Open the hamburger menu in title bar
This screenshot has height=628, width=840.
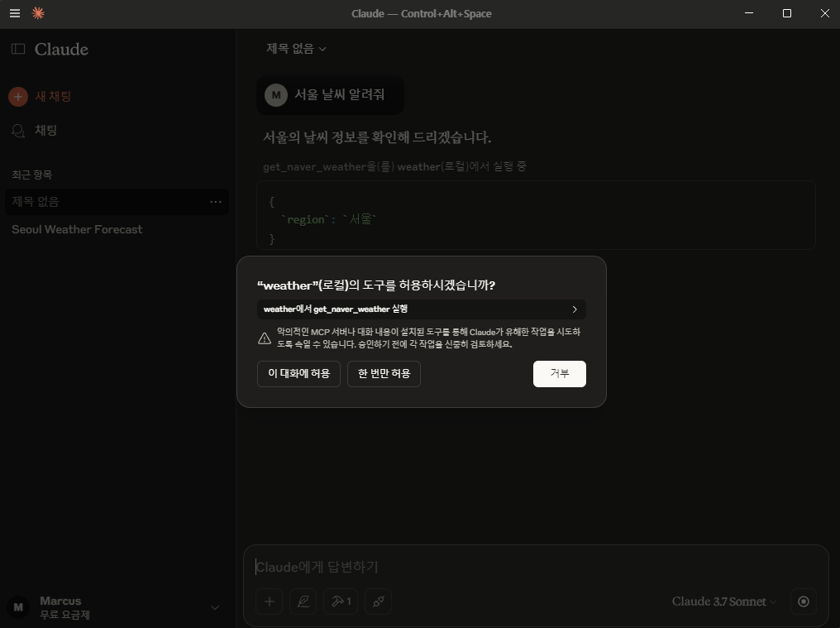15,13
